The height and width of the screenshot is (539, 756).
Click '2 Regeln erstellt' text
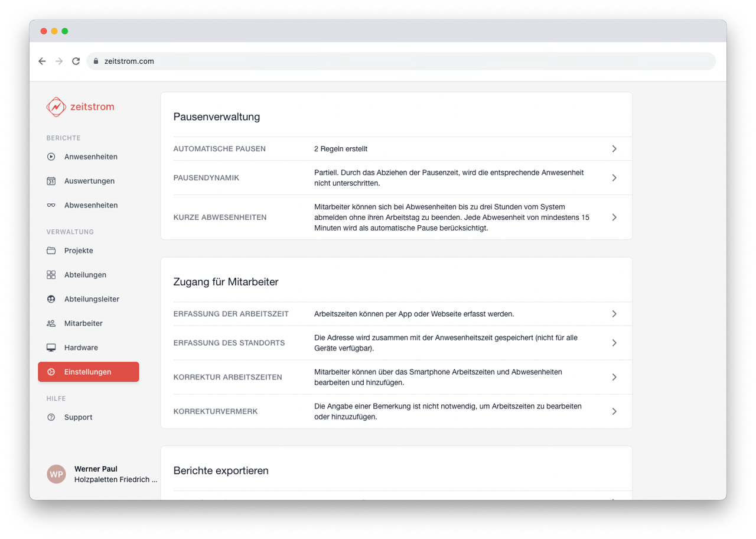(341, 149)
